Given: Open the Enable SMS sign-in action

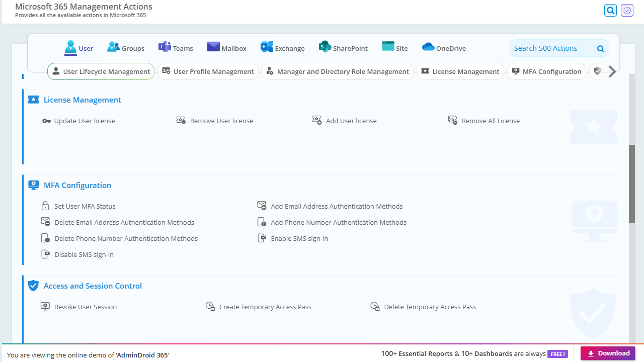Looking at the screenshot, I should (299, 238).
